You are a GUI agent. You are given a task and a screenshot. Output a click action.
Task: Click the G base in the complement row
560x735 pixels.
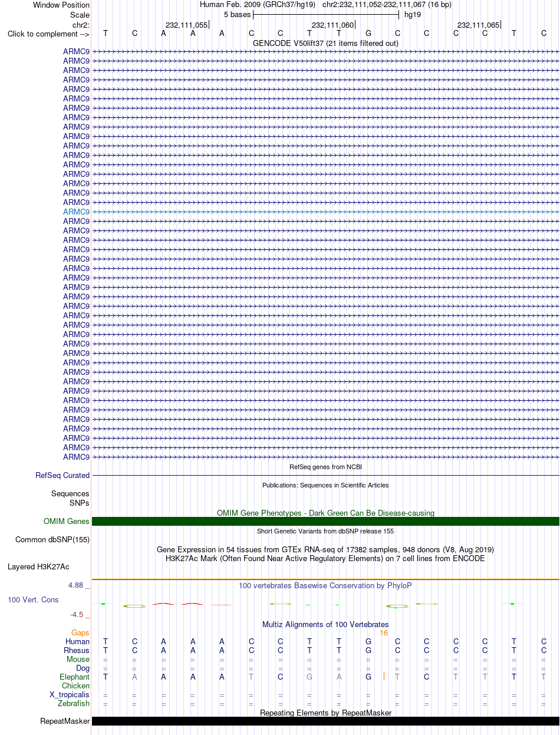tap(368, 33)
